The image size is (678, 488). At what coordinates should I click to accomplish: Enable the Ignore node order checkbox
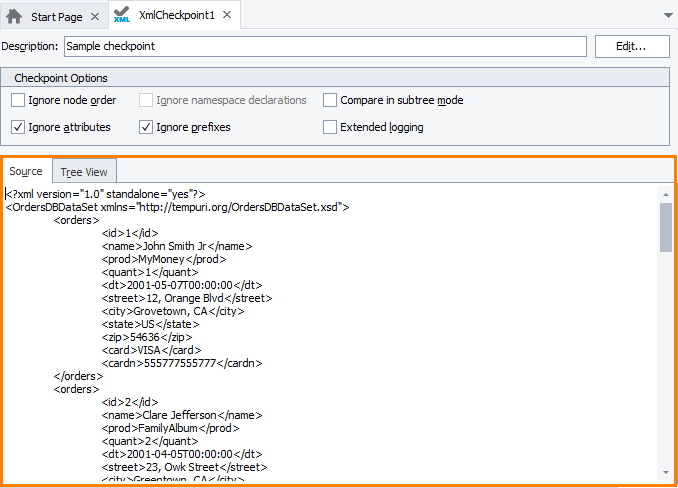[18, 100]
